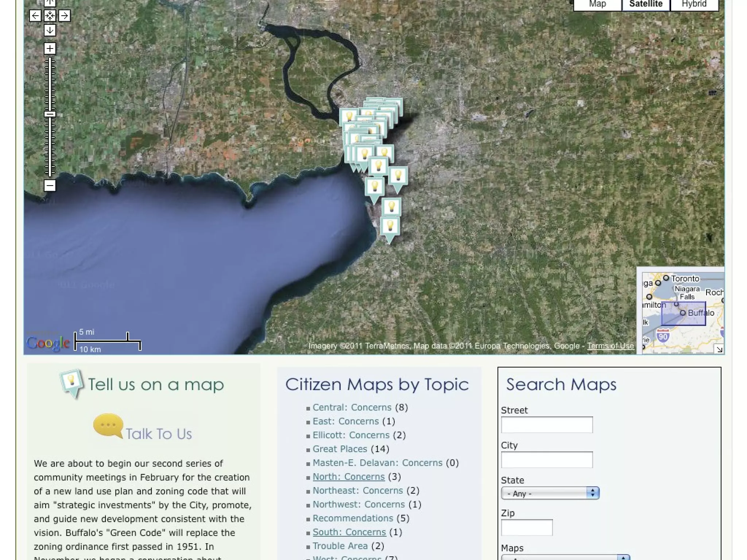The image size is (747, 560).
Task: Pan the map down with arrow
Action: pos(50,30)
